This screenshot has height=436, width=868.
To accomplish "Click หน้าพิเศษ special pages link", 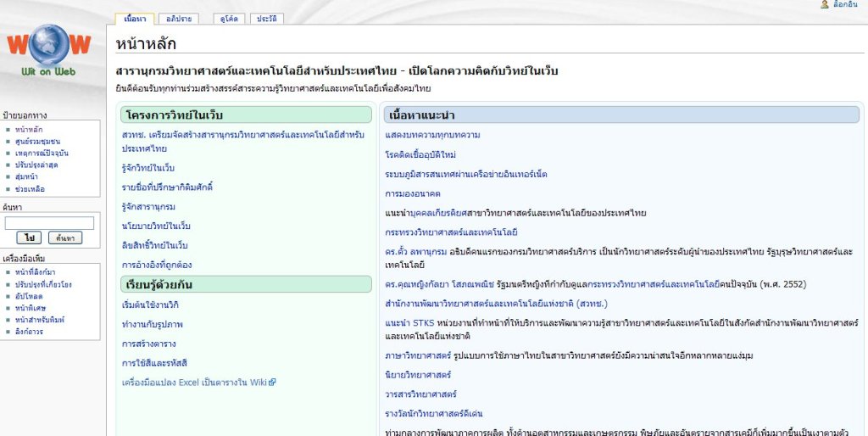I will click(x=31, y=308).
